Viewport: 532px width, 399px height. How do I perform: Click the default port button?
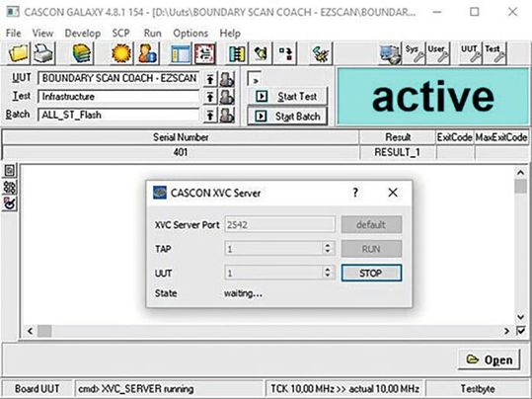371,224
